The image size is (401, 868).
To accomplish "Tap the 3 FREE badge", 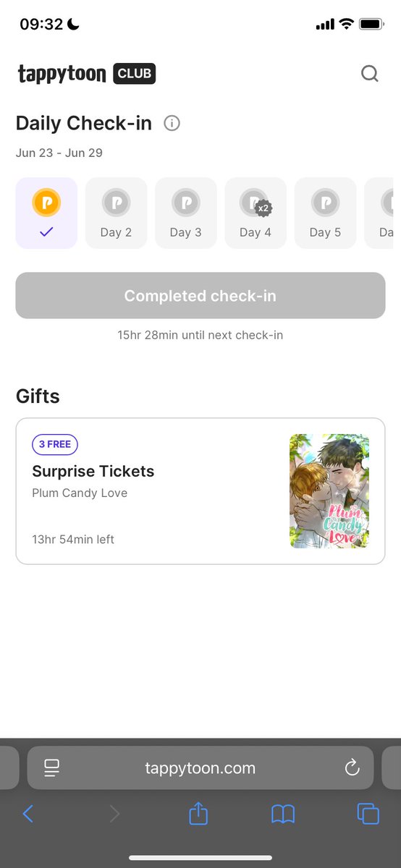I will tap(55, 444).
